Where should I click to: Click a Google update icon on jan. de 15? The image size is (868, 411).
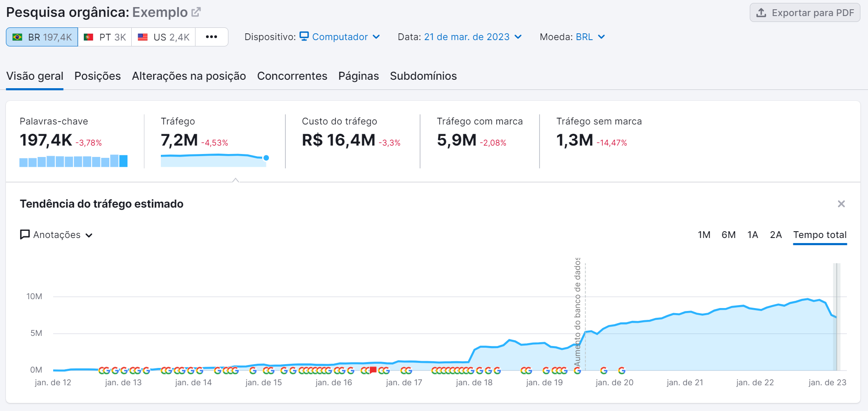tap(253, 370)
